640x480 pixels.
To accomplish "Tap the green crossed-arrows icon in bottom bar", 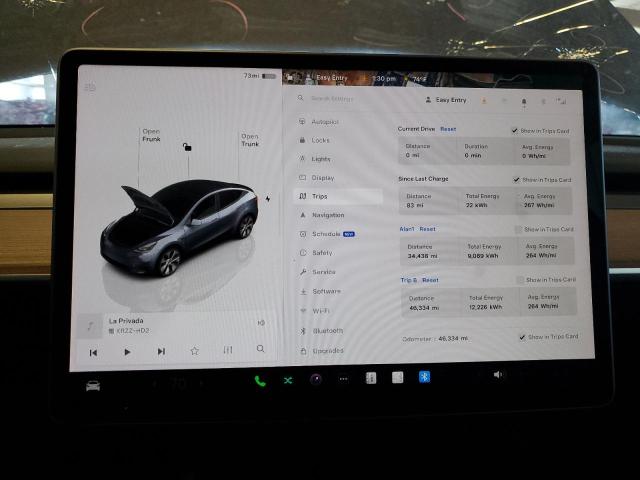I will (288, 380).
